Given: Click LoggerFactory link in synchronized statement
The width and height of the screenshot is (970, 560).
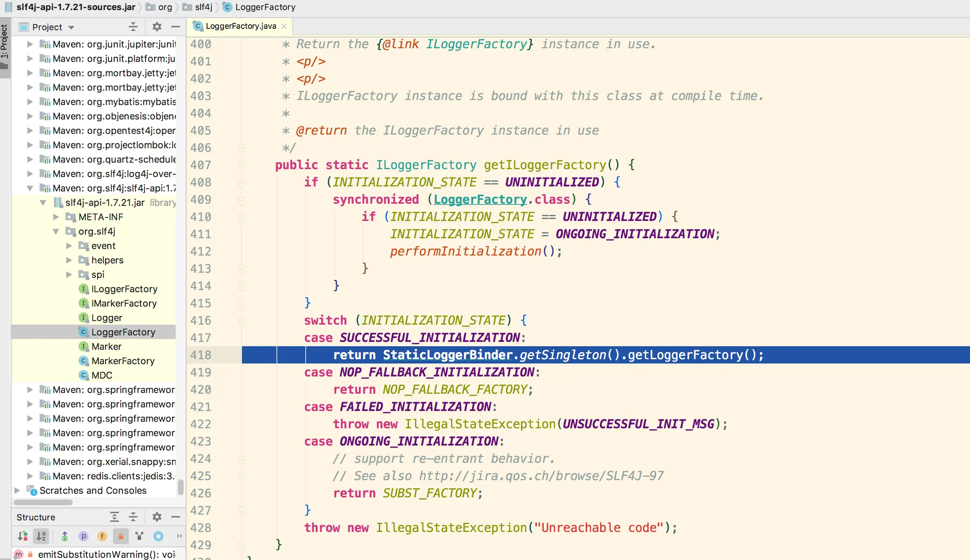Looking at the screenshot, I should coord(480,200).
